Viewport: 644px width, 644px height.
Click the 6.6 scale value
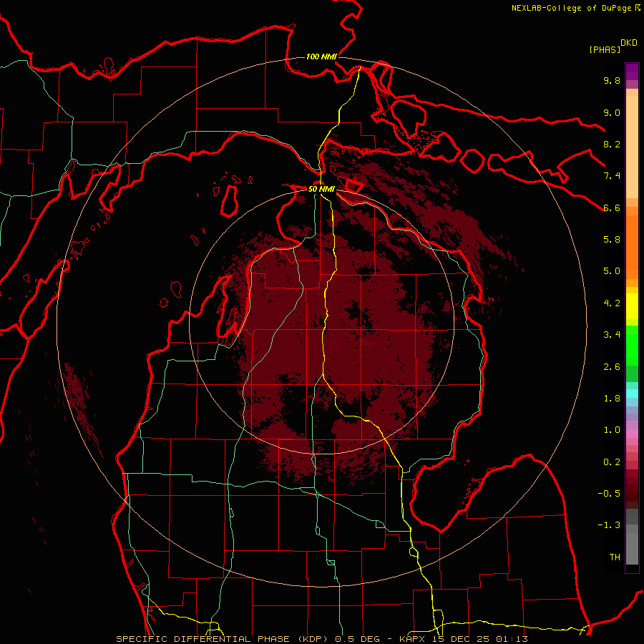coord(612,208)
